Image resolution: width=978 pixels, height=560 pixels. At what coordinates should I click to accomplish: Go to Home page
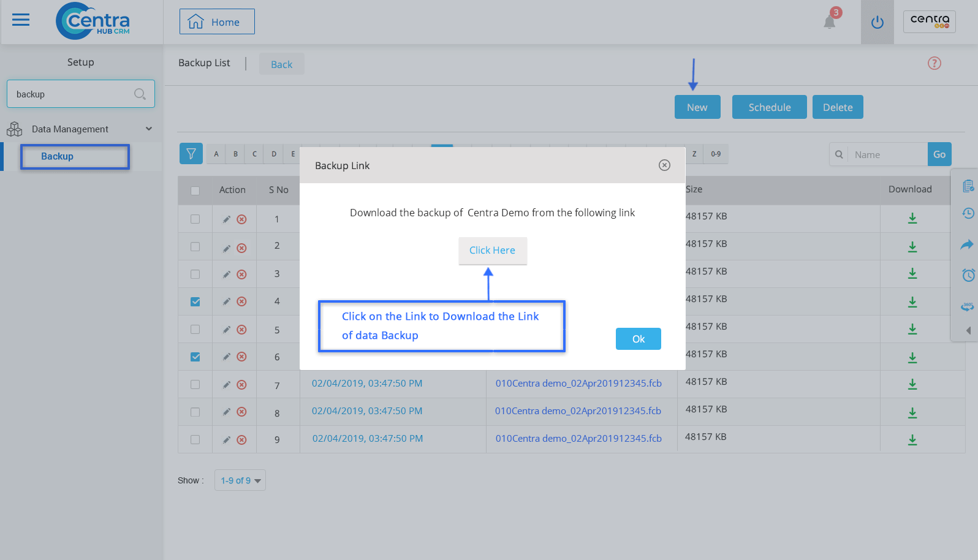point(217,21)
